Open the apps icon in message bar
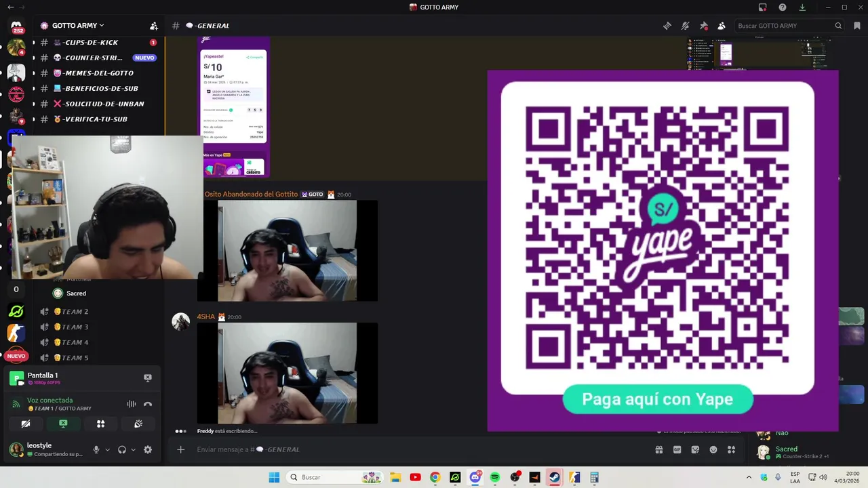The image size is (868, 488). click(x=731, y=449)
